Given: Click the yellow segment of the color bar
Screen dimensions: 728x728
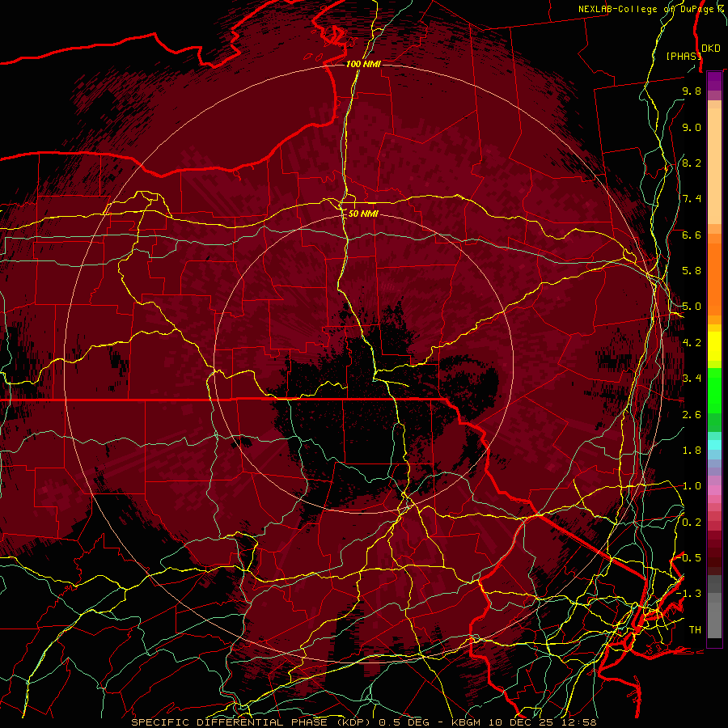Looking at the screenshot, I should tap(714, 346).
